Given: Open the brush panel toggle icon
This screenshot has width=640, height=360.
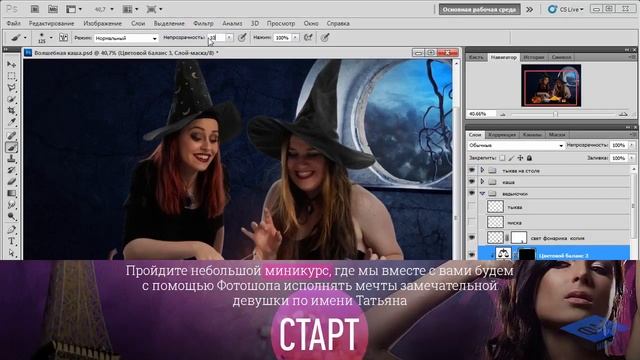Looking at the screenshot, I should pos(63,38).
